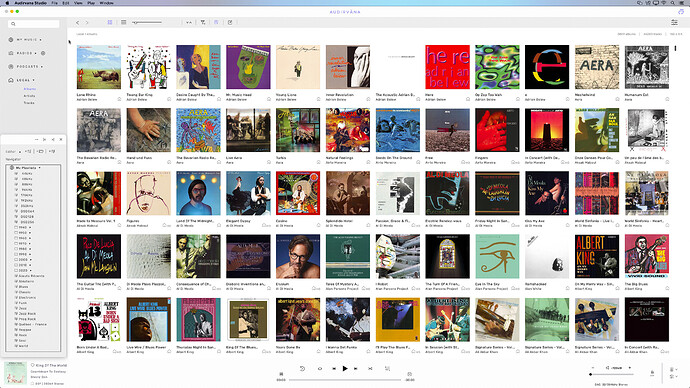The height and width of the screenshot is (388, 690).
Task: Show Local Artists in sidebar
Action: [29, 95]
